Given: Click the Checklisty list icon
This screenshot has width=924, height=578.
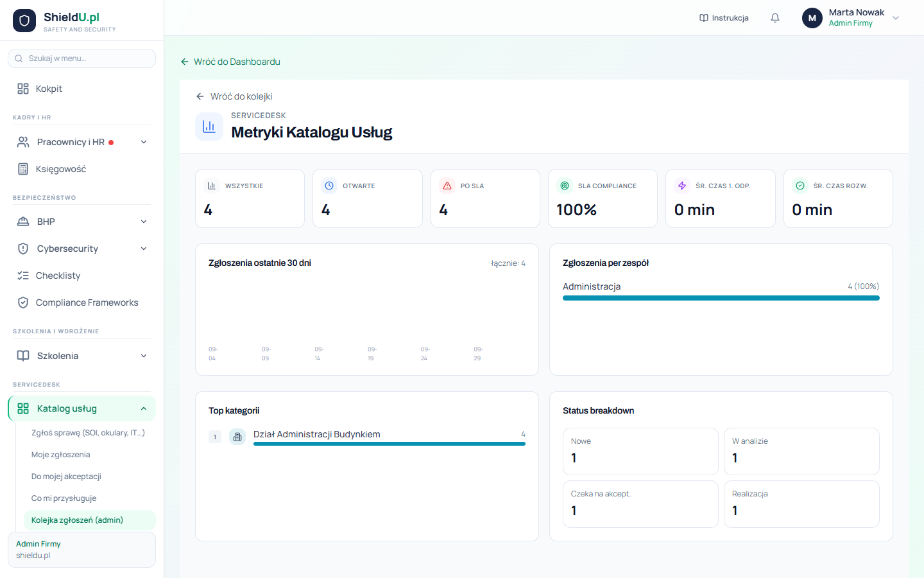Looking at the screenshot, I should point(23,276).
